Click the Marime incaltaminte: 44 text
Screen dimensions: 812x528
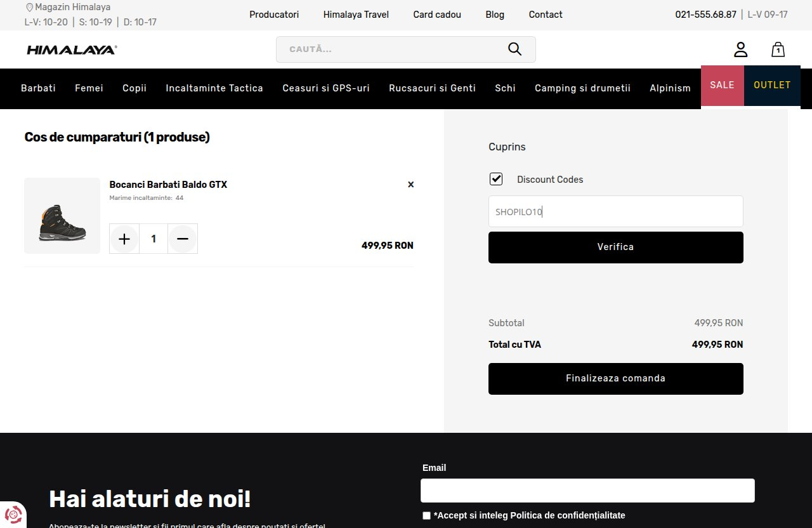pos(146,198)
